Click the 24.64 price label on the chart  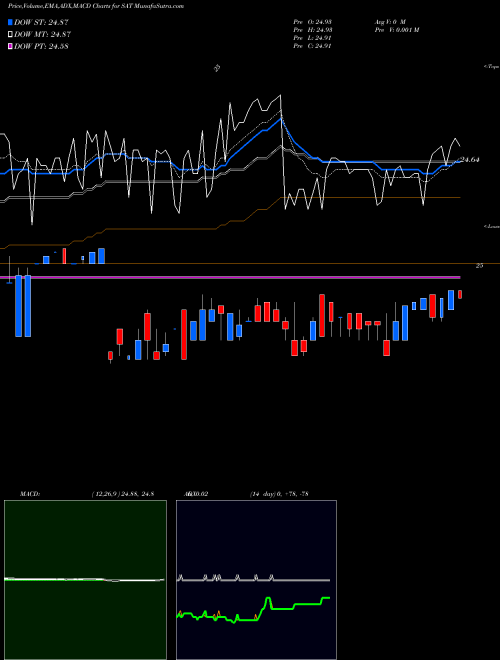tap(470, 160)
